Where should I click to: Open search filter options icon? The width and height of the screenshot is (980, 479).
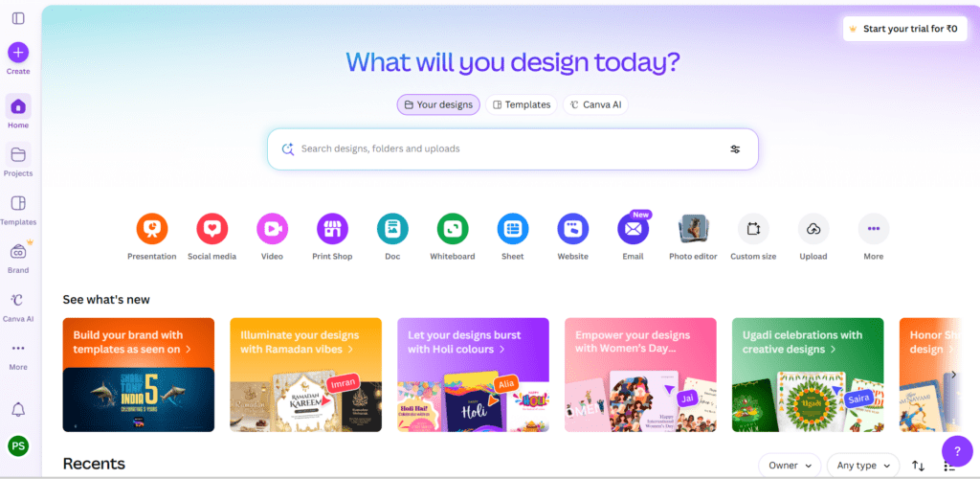point(735,148)
